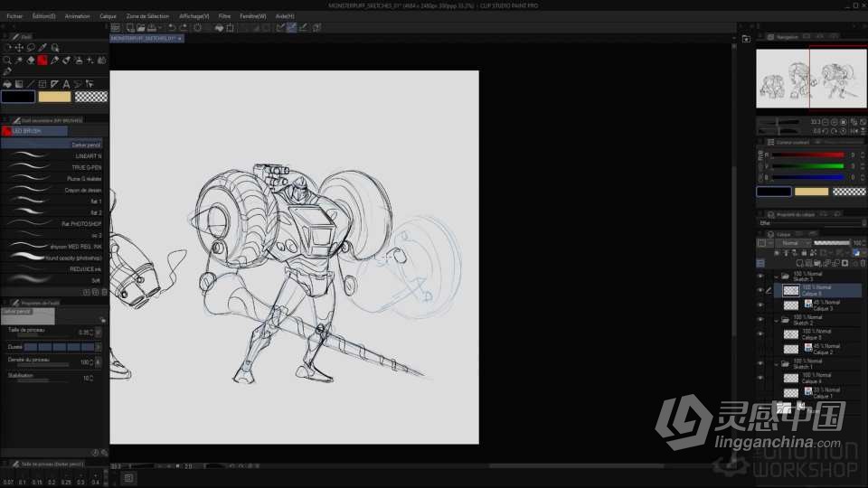Select the Crayon de dessin brush
This screenshot has height=488, width=868.
(52, 190)
